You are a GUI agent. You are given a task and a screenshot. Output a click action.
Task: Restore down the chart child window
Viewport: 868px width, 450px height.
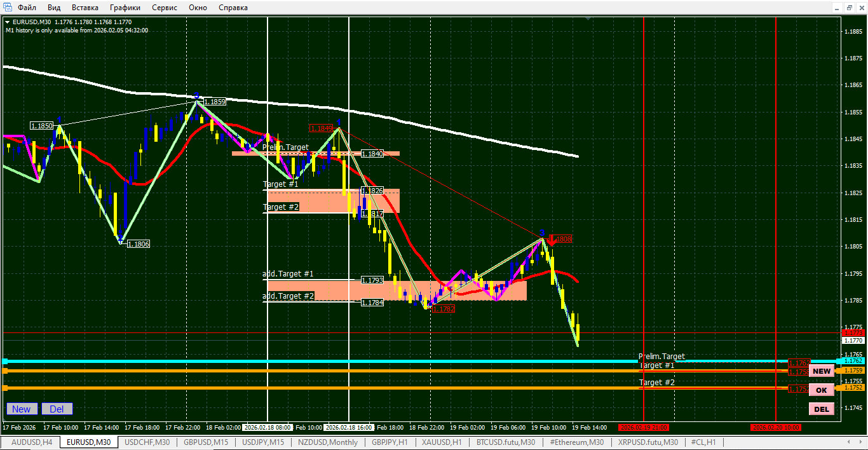pos(850,8)
